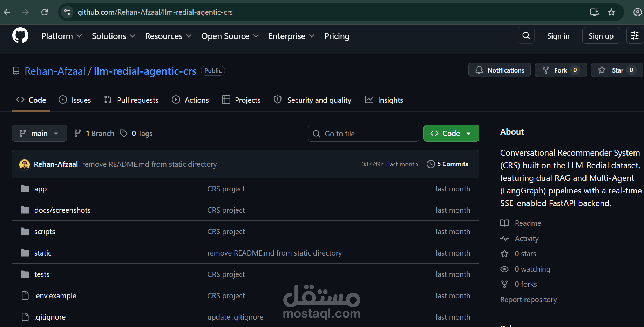Click the GitHub logo icon
This screenshot has height=327, width=644.
pos(20,36)
